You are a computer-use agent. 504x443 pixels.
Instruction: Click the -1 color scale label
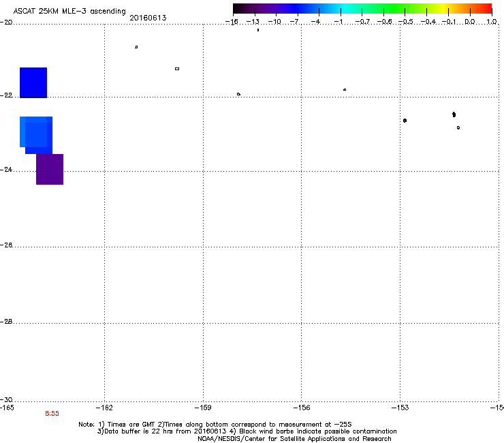click(338, 22)
